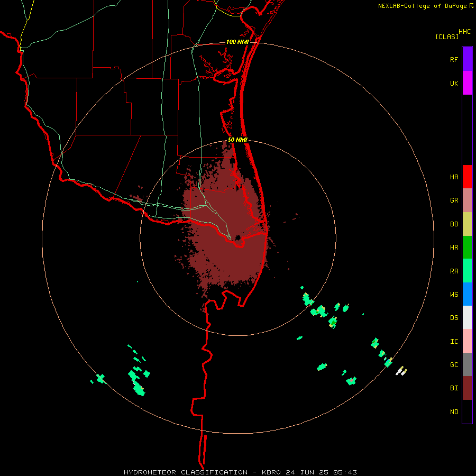Viewport: 476px width, 476px height.
Task: Click the 'ND' legend label
Action: click(x=454, y=412)
